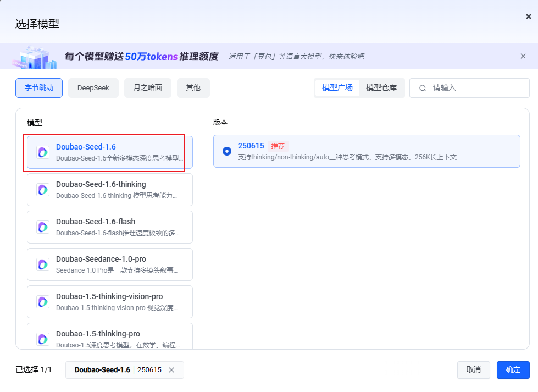The width and height of the screenshot is (538, 392).
Task: Click the Doubao-1.5-thinking-vision-pro 视觉深度 description text
Action: coord(117,308)
